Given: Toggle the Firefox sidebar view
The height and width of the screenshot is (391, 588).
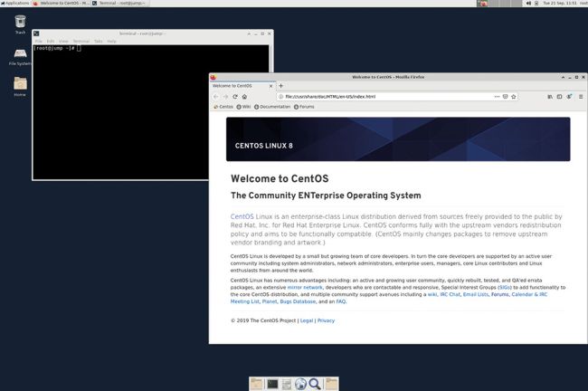Looking at the screenshot, I should tap(559, 97).
